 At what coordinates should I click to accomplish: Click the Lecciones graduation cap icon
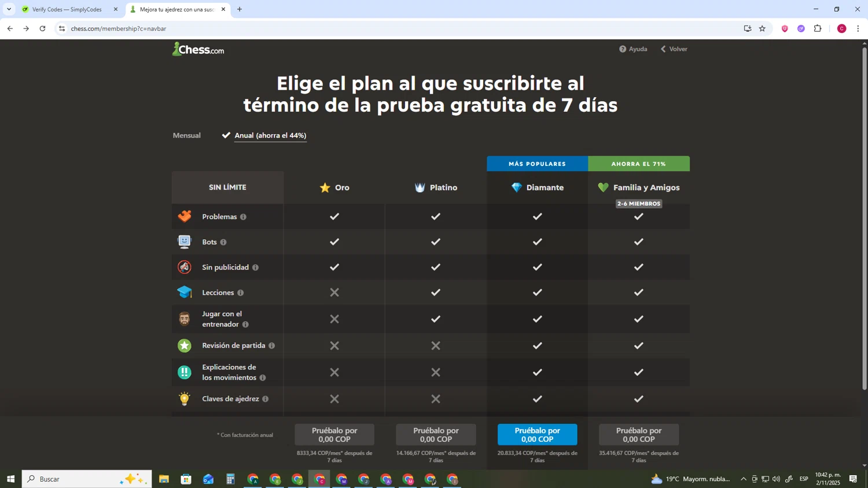tap(185, 293)
